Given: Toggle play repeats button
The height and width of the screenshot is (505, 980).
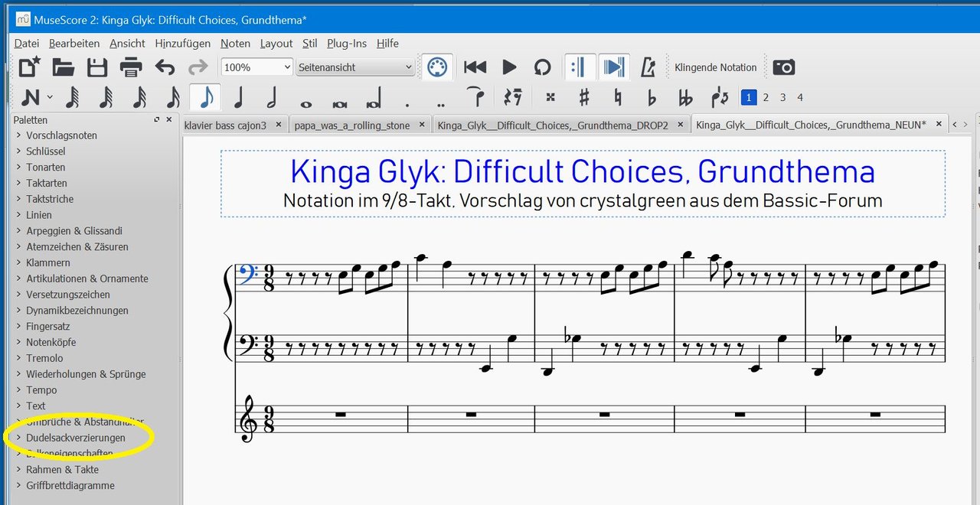Looking at the screenshot, I should (580, 67).
